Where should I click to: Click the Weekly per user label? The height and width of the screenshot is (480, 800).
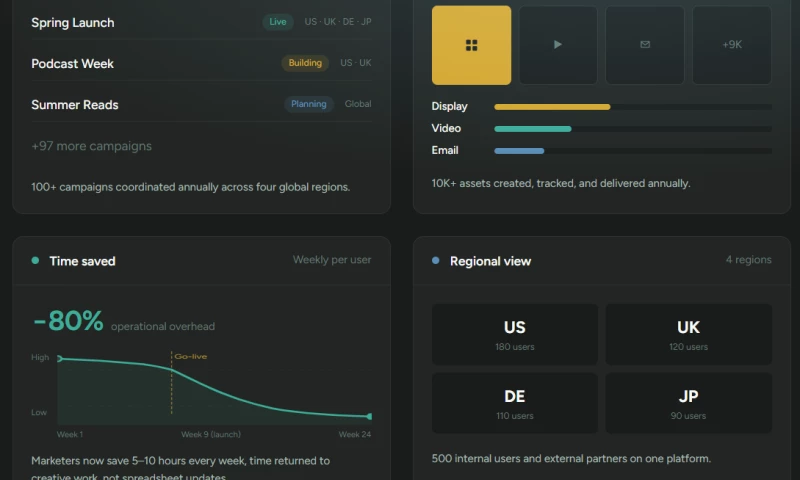(x=332, y=260)
